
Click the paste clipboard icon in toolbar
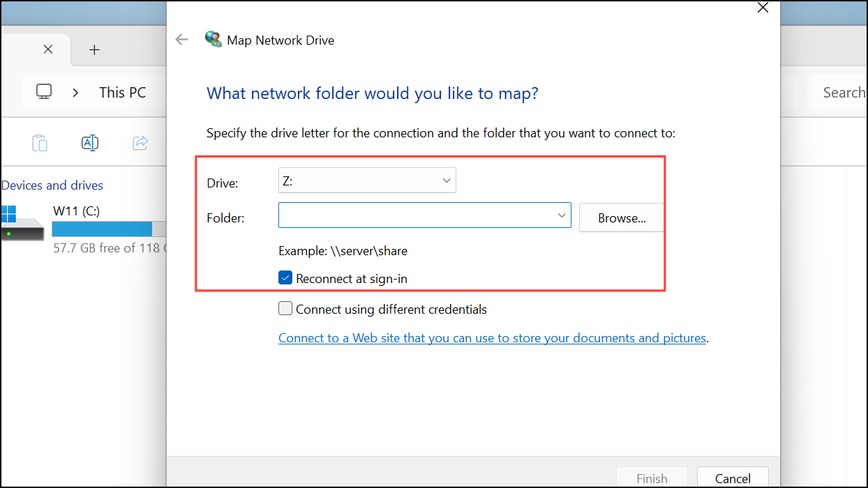point(40,143)
